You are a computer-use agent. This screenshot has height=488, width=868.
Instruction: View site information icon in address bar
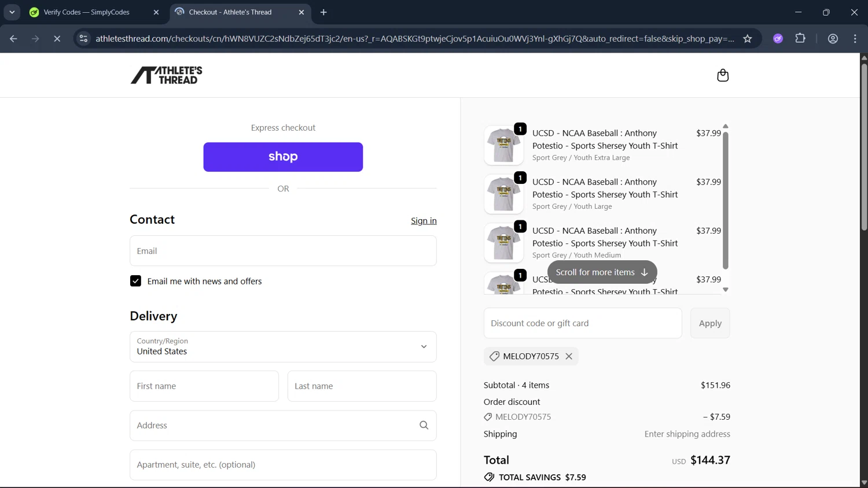tap(83, 39)
